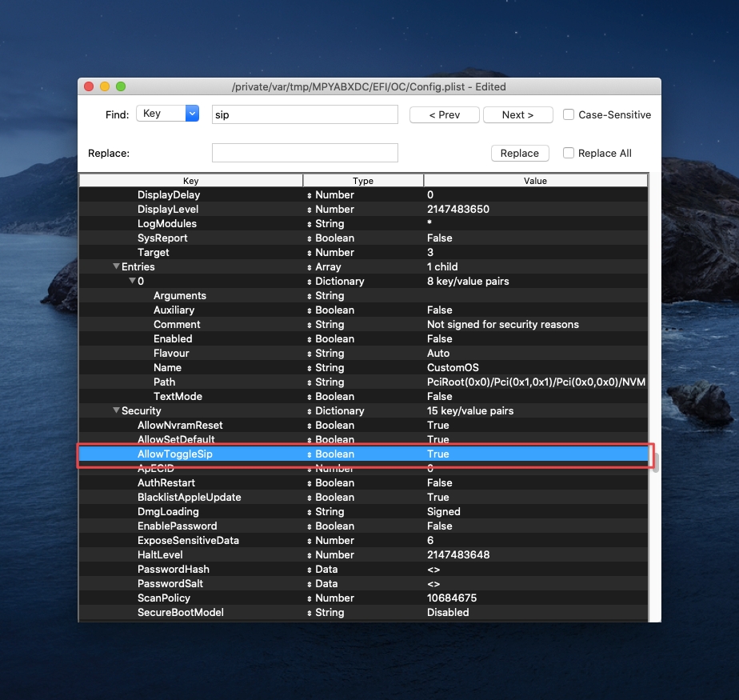Screen dimensions: 739x700
Task: Click the type stepper arrows for SecureBootModel
Action: 309,613
